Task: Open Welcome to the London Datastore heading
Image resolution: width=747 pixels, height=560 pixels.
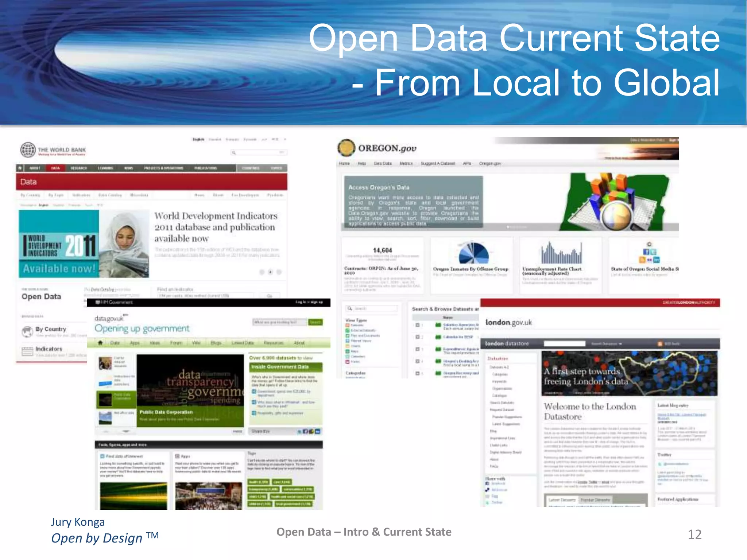Action: pyautogui.click(x=590, y=411)
